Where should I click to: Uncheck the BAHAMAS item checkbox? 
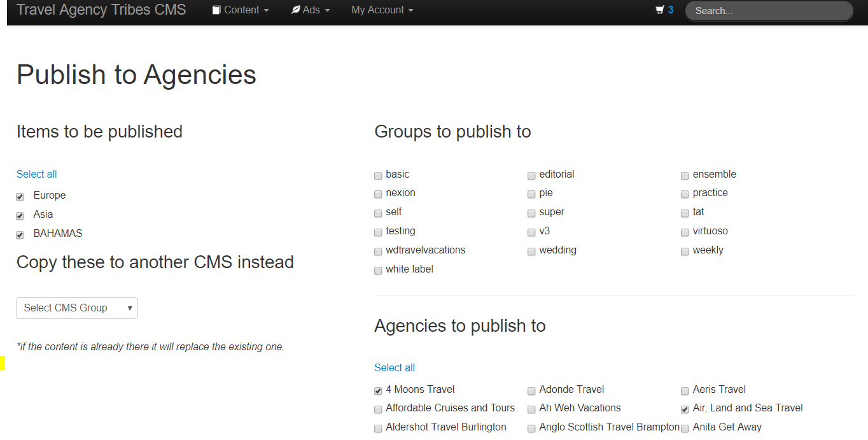(20, 235)
